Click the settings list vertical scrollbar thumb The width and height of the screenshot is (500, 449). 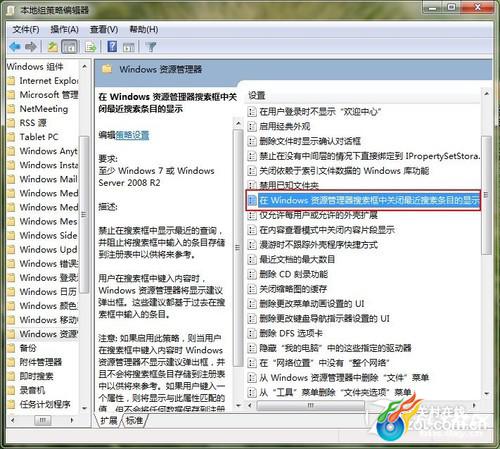coord(486,195)
